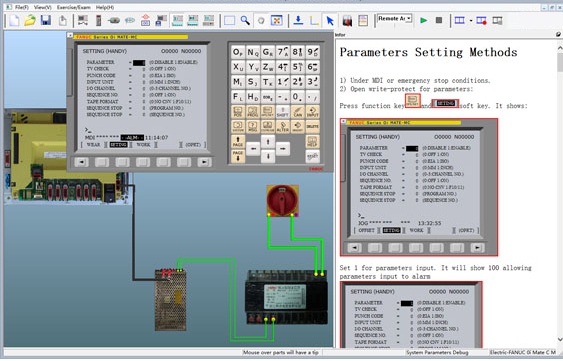Click the fit-to-window icon with orange arrows
The image size is (563, 361).
276,20
